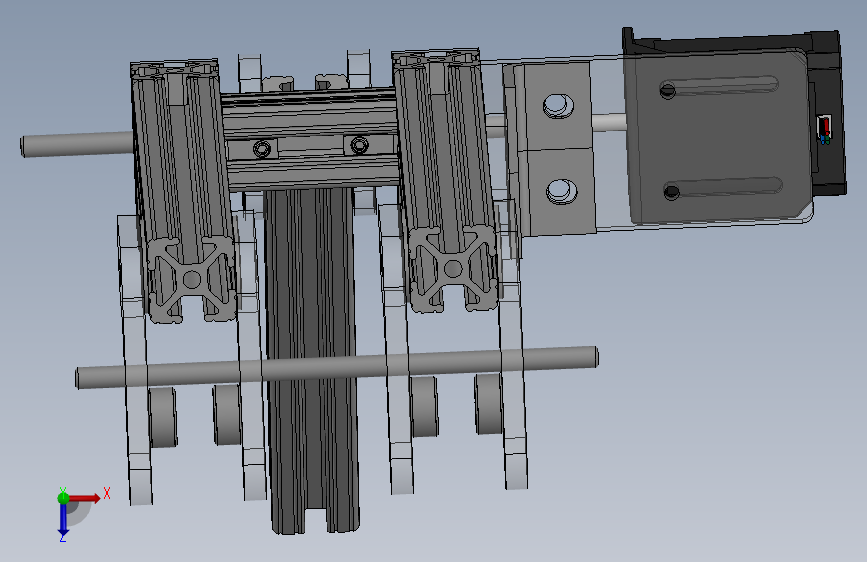Select the dark center vertical extrusion
Screen dimensions: 867x562
click(x=311, y=361)
